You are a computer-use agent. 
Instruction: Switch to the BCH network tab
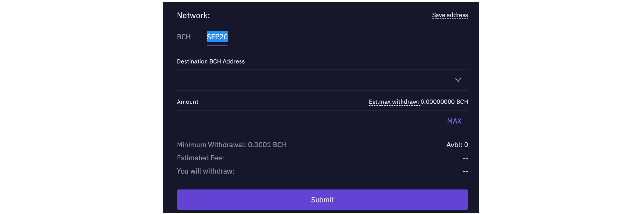(184, 37)
